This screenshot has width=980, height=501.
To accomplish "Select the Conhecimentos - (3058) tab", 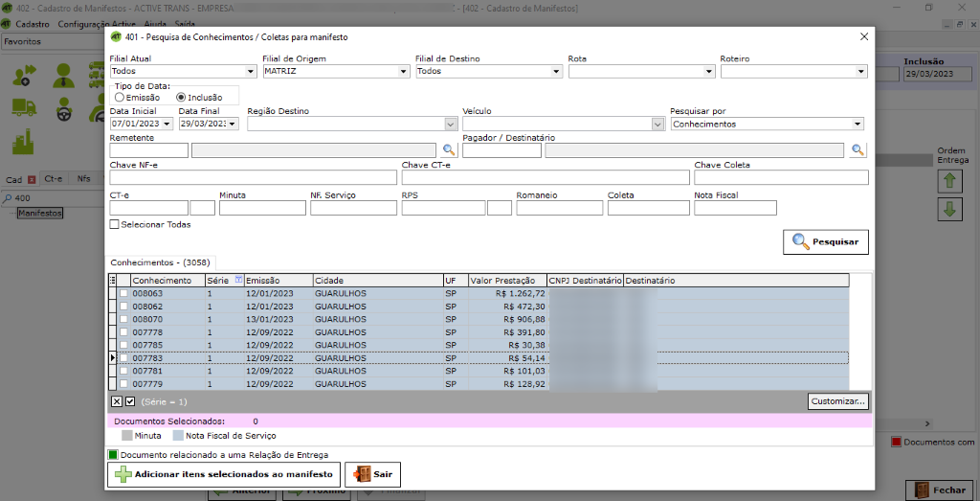I will tap(160, 262).
